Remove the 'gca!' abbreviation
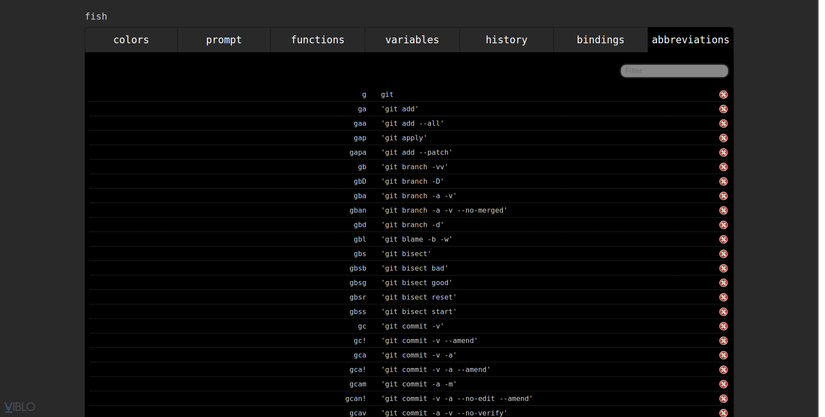 (x=723, y=370)
